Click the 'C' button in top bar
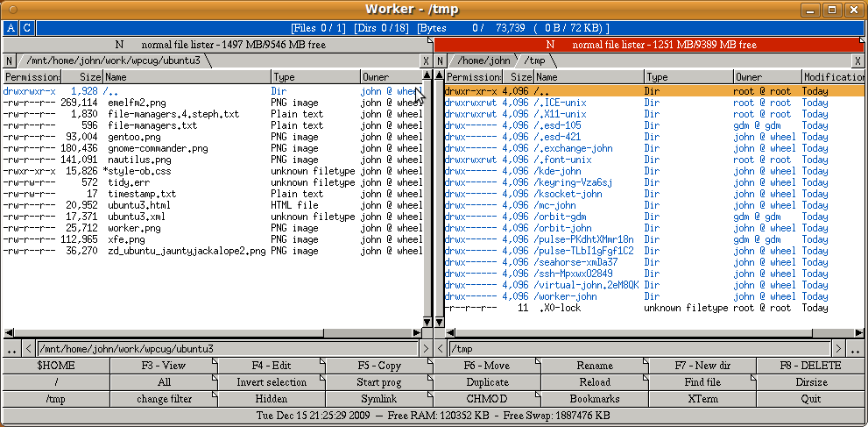Image resolution: width=868 pixels, height=427 pixels. (x=26, y=28)
